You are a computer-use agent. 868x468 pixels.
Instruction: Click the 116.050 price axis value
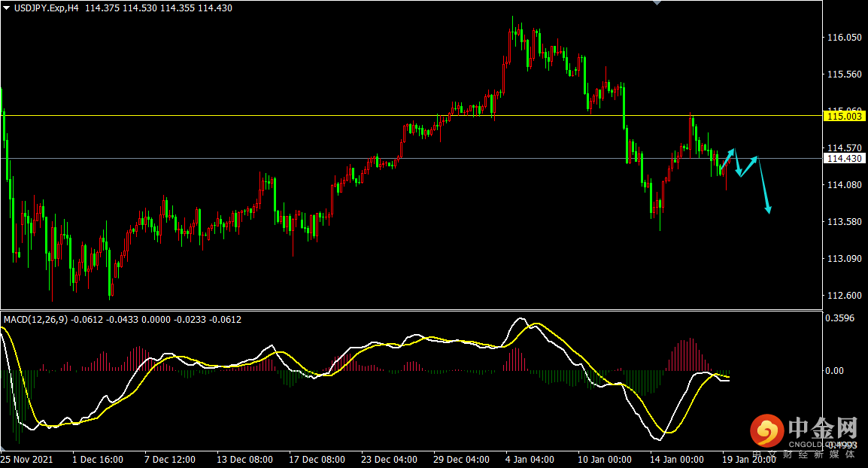(x=844, y=37)
